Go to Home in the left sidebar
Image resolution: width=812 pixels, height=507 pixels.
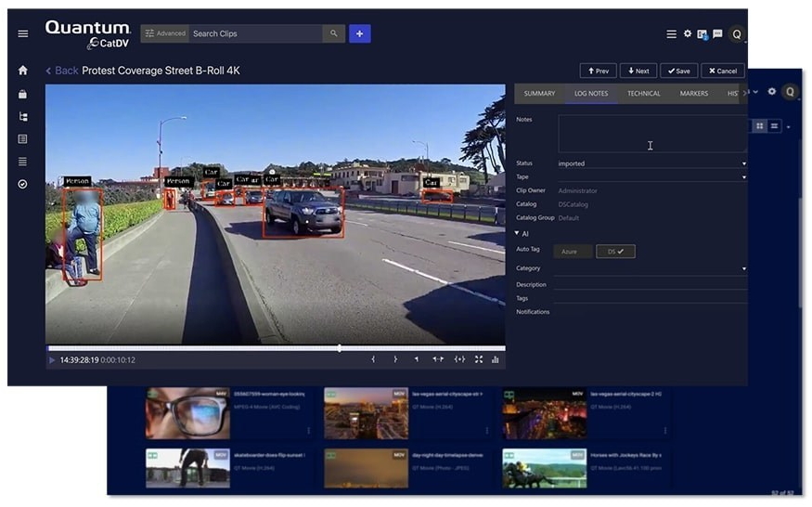23,70
